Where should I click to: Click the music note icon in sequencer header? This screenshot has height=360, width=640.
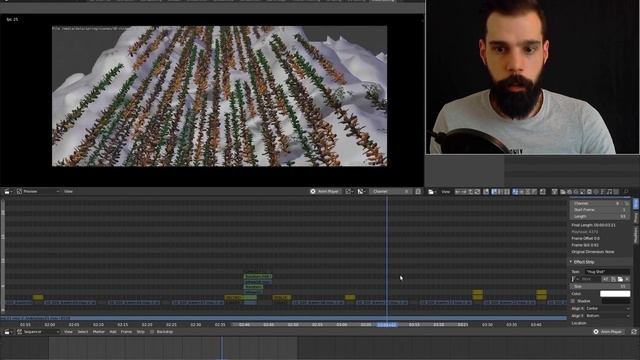coord(609,192)
